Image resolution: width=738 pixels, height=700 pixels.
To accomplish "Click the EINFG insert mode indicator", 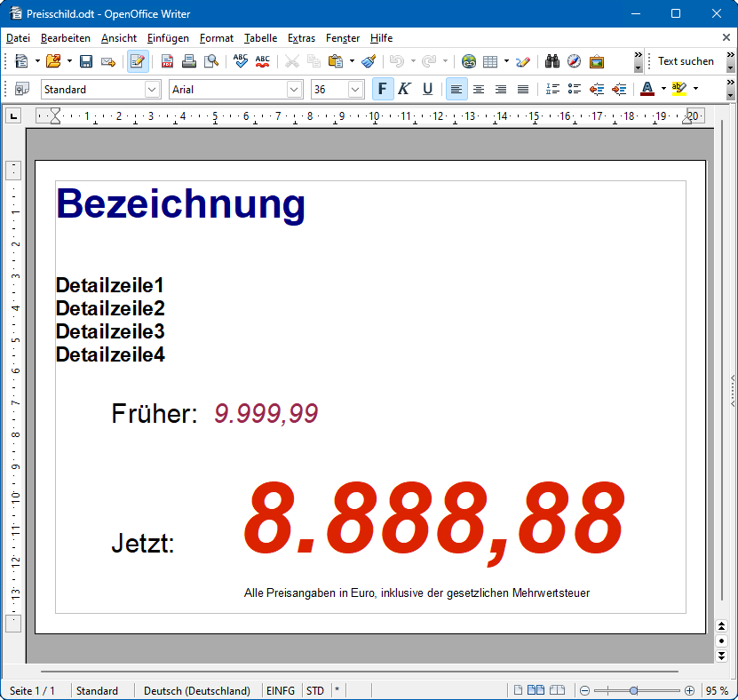I will click(x=280, y=690).
